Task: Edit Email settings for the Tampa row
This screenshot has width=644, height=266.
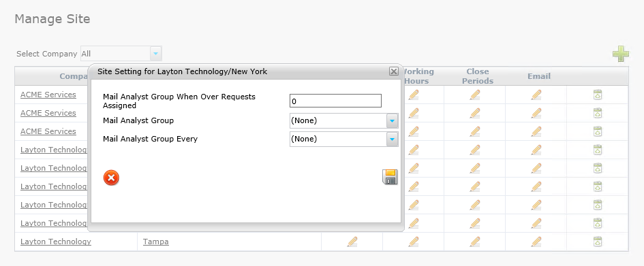Action: tap(536, 242)
